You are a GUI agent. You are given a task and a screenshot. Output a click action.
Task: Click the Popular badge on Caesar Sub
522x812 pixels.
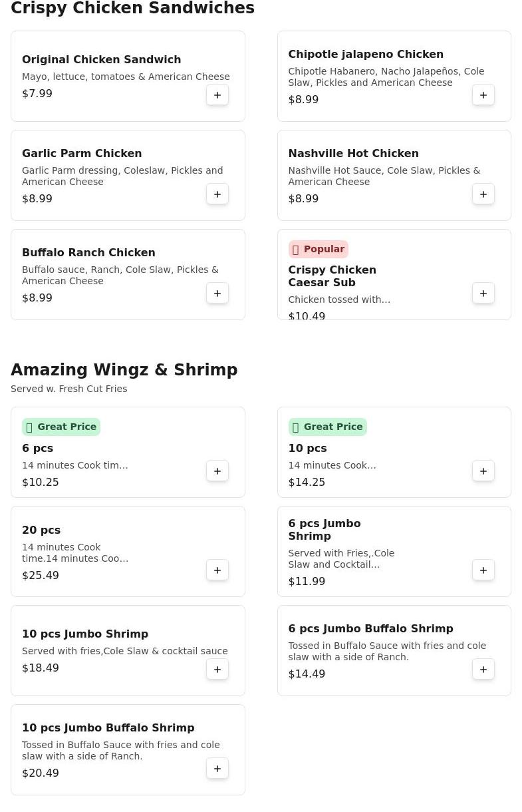[x=318, y=250]
